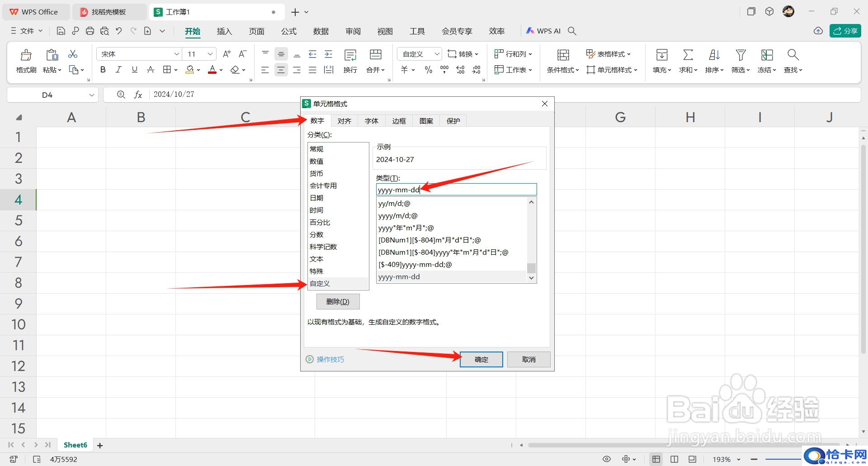Click the undo arrow icon
Image resolution: width=868 pixels, height=466 pixels.
click(119, 31)
